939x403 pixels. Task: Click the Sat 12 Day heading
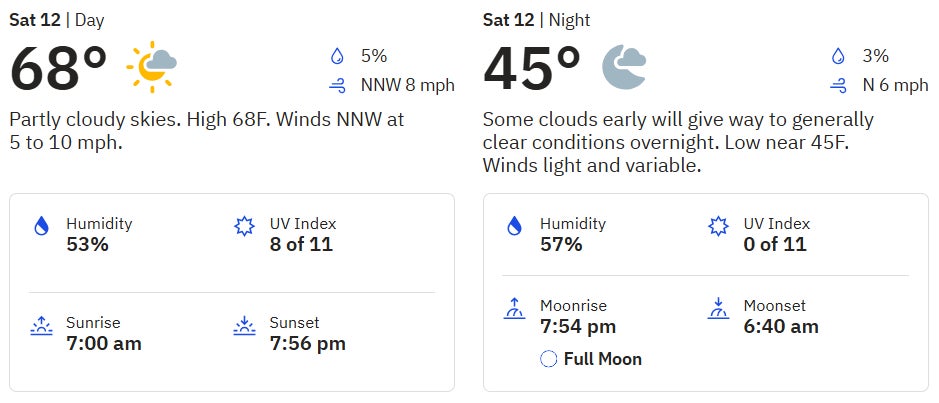click(x=57, y=20)
